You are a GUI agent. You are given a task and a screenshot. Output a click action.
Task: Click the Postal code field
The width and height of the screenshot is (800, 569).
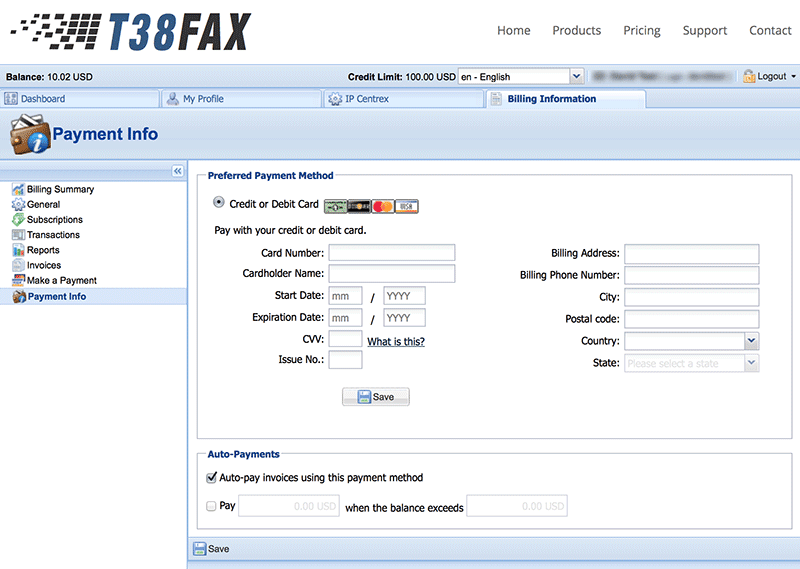click(691, 319)
